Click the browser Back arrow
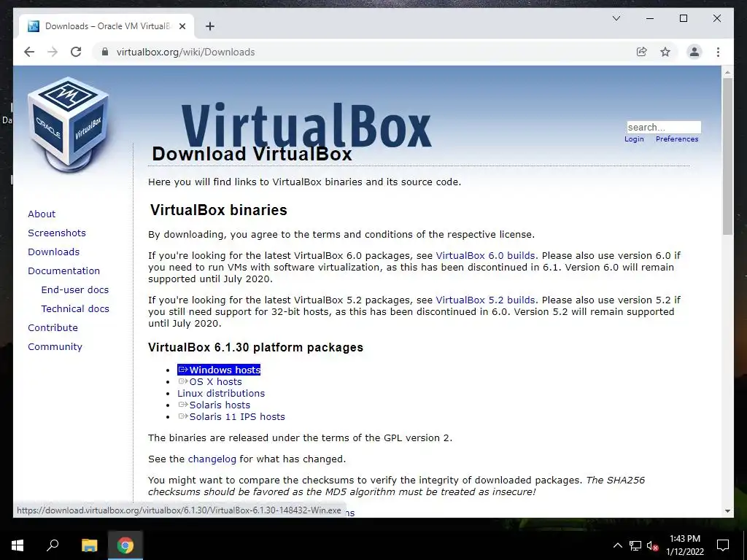747x560 pixels. [29, 52]
